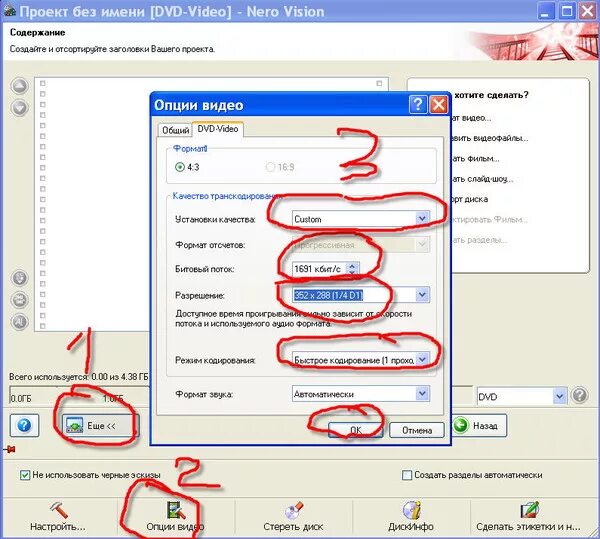This screenshot has height=539, width=600.
Task: Decrease bitrate with the stepper down arrow
Action: pos(352,272)
